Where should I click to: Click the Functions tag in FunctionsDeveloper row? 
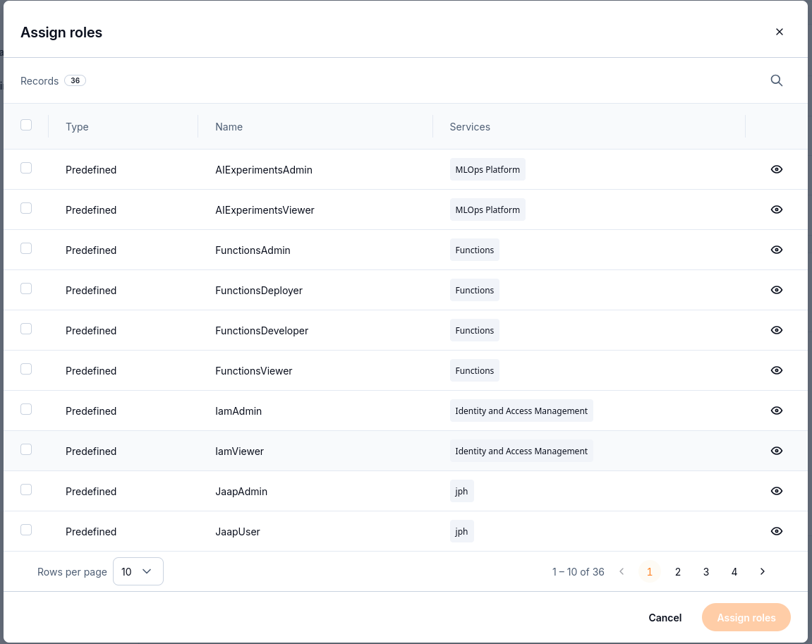tap(474, 330)
